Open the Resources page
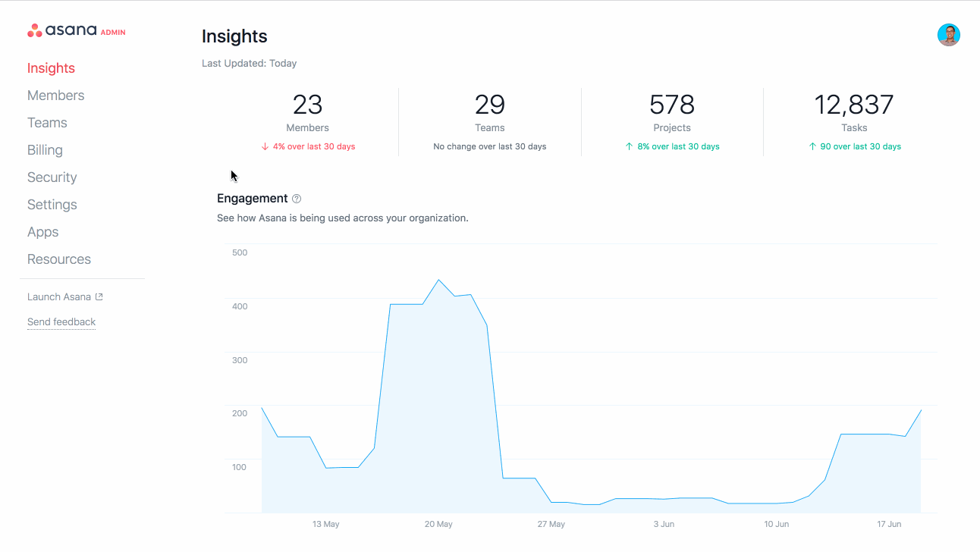Screen dimensions: 980x552 (58, 259)
